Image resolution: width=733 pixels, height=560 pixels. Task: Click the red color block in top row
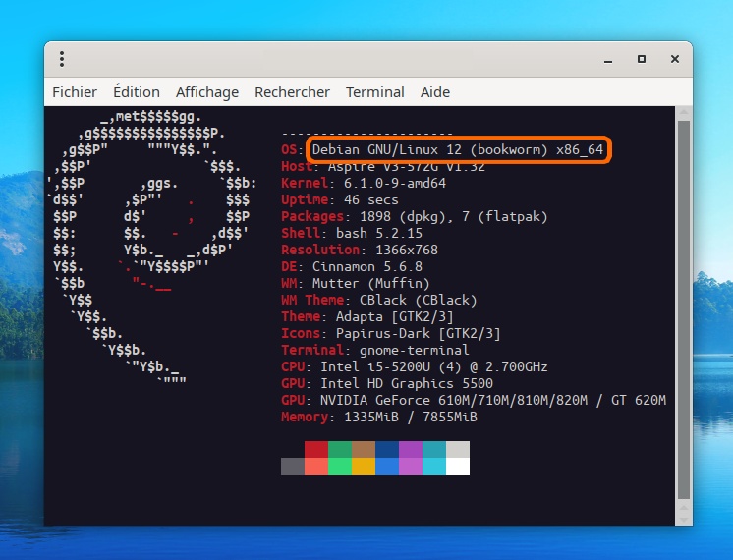click(x=316, y=449)
